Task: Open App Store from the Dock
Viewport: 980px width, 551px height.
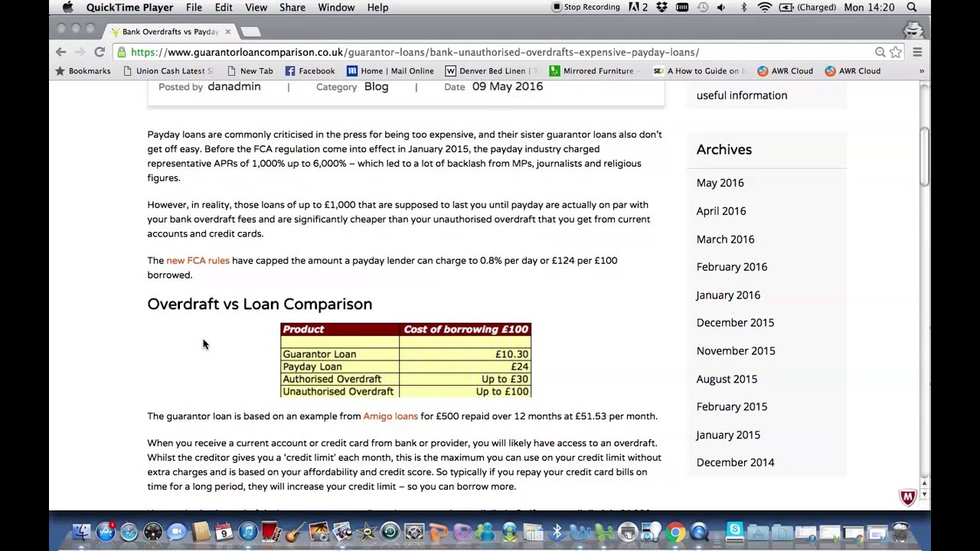Action: pyautogui.click(x=105, y=532)
